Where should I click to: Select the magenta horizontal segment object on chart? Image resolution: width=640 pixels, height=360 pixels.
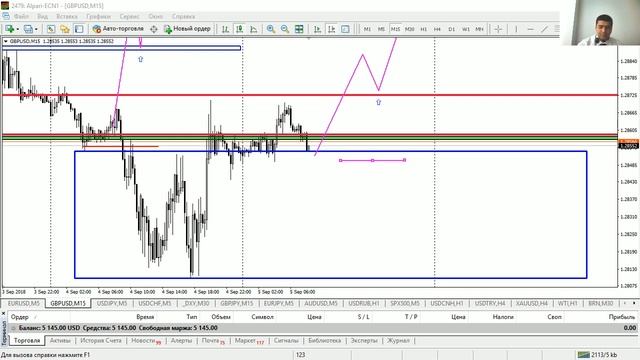[x=372, y=160]
